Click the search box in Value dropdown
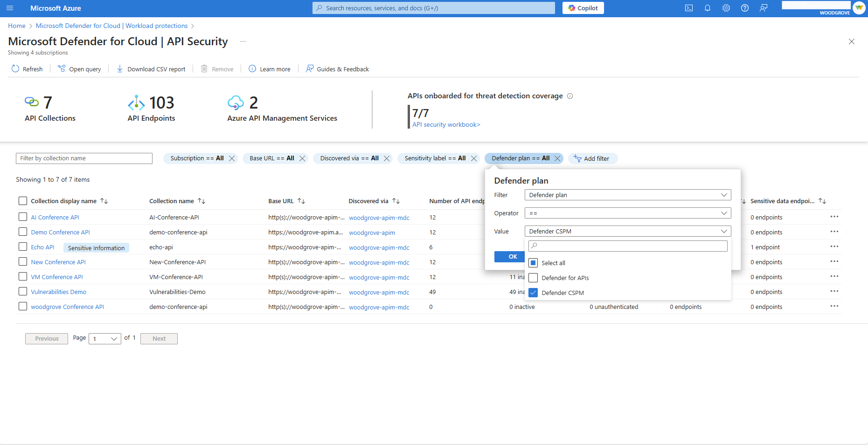The width and height of the screenshot is (868, 445). coord(628,246)
